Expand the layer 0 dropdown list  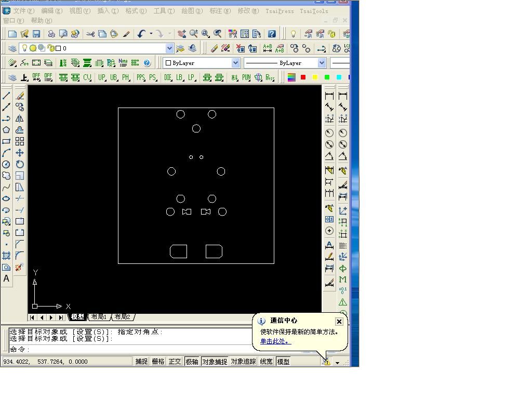point(170,48)
